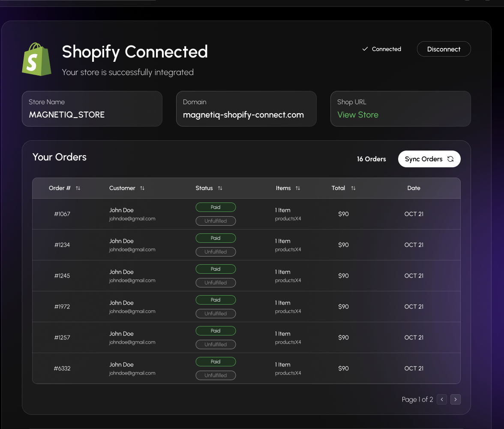Go to the next page of orders
The width and height of the screenshot is (504, 429).
(455, 399)
